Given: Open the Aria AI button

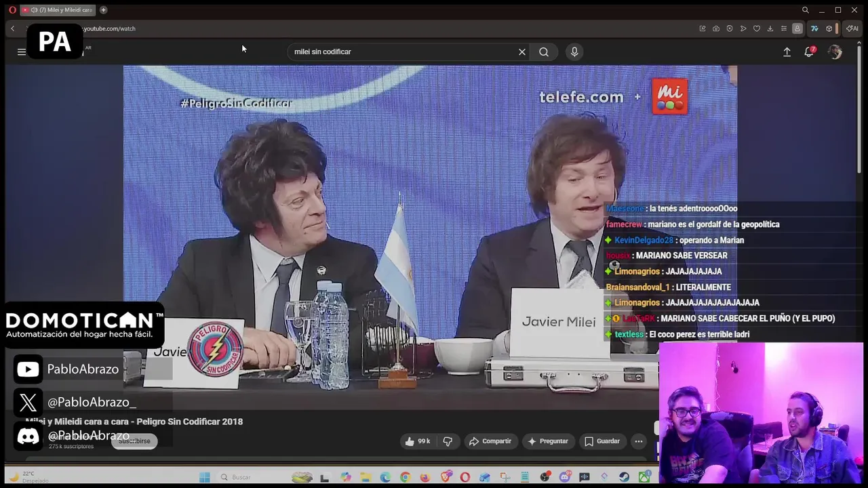Looking at the screenshot, I should coord(852,28).
